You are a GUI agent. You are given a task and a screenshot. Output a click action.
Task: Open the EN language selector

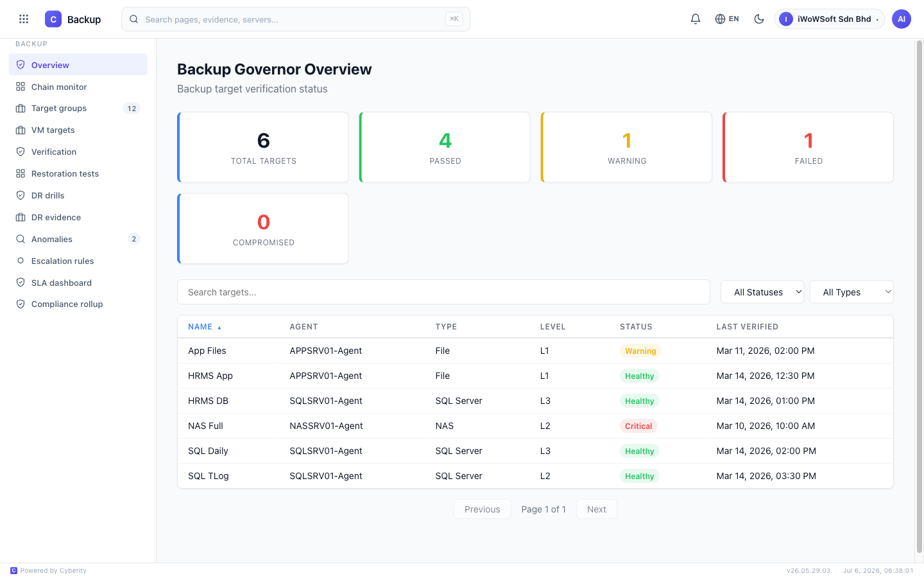pos(727,19)
